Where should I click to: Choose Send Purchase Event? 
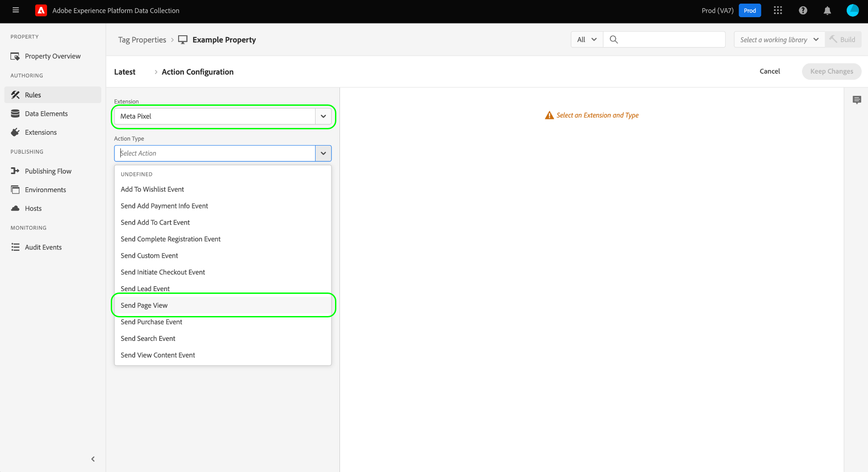pos(223,322)
